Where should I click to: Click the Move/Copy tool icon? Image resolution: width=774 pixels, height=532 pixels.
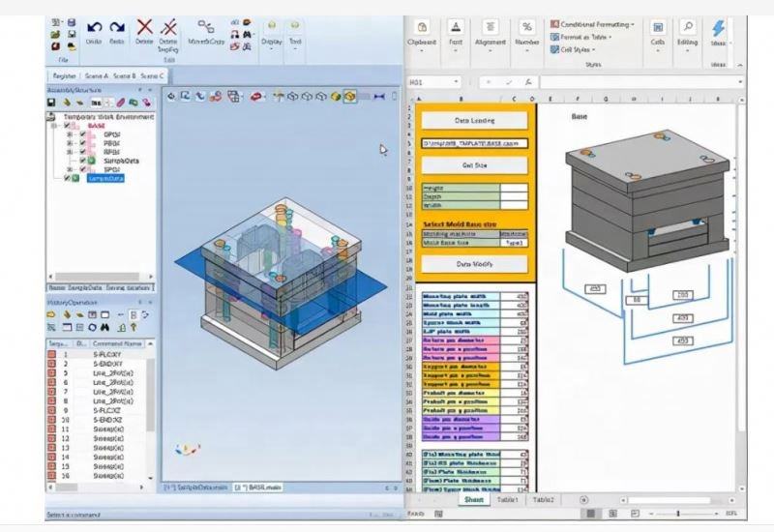coord(207,28)
